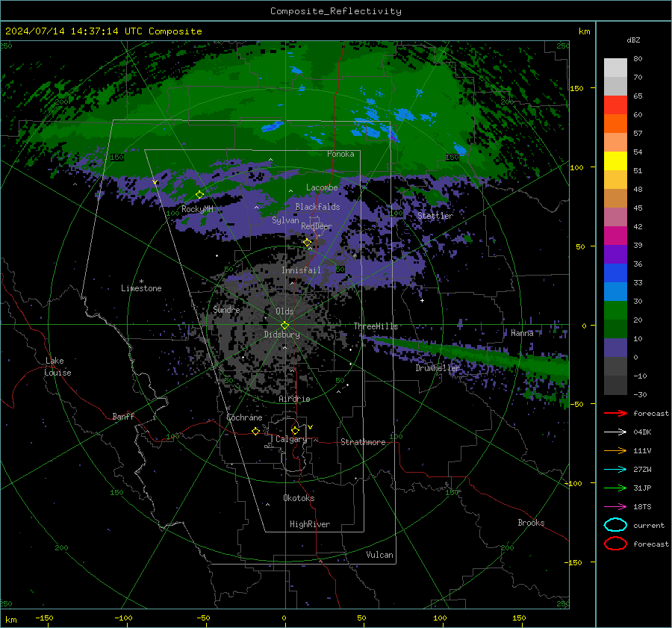Click the red 65 dBZ color swatch
Image resolution: width=672 pixels, height=628 pixels.
pyautogui.click(x=615, y=105)
